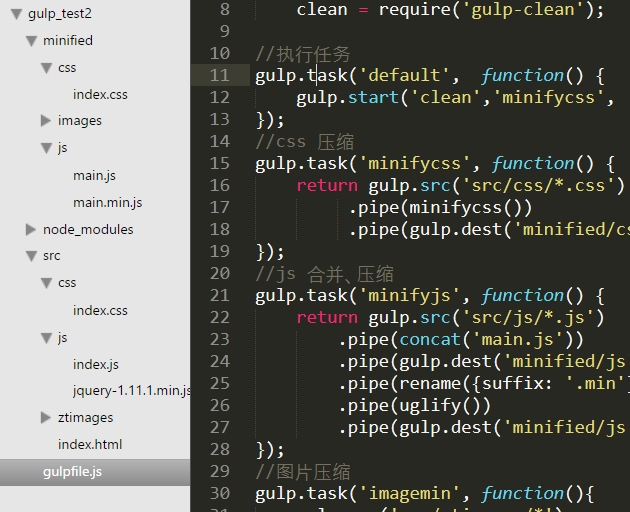Collapse the minified folder disclosure triangle
The height and width of the screenshot is (512, 630).
coord(31,41)
